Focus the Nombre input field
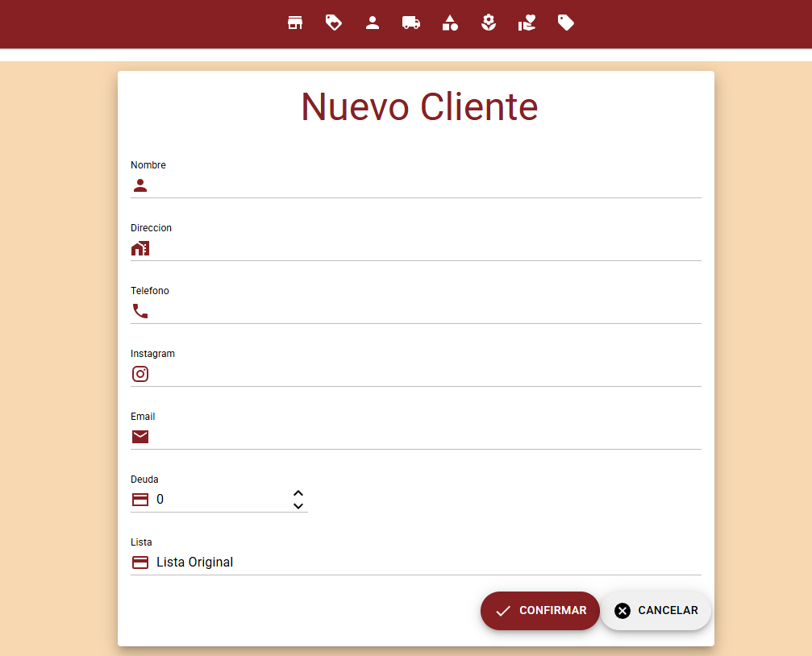Image resolution: width=812 pixels, height=656 pixels. tap(403, 185)
